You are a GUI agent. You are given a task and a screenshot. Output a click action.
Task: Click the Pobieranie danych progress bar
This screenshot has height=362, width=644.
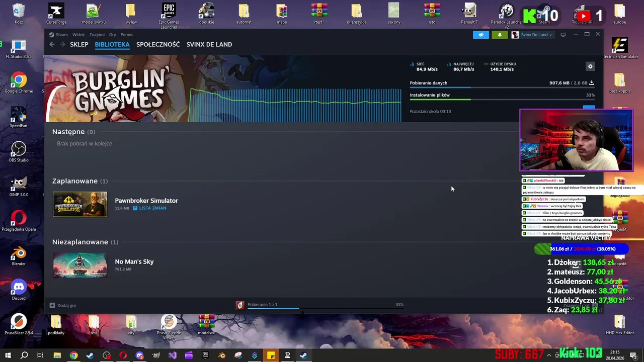[502, 87]
